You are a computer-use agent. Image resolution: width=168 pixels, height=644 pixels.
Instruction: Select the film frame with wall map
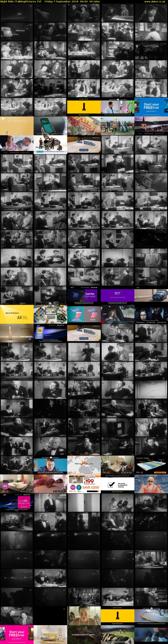pyautogui.click(x=17, y=258)
